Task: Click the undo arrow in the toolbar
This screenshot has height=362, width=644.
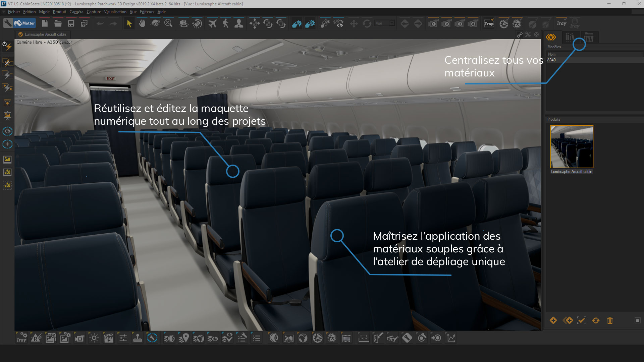Action: [100, 23]
